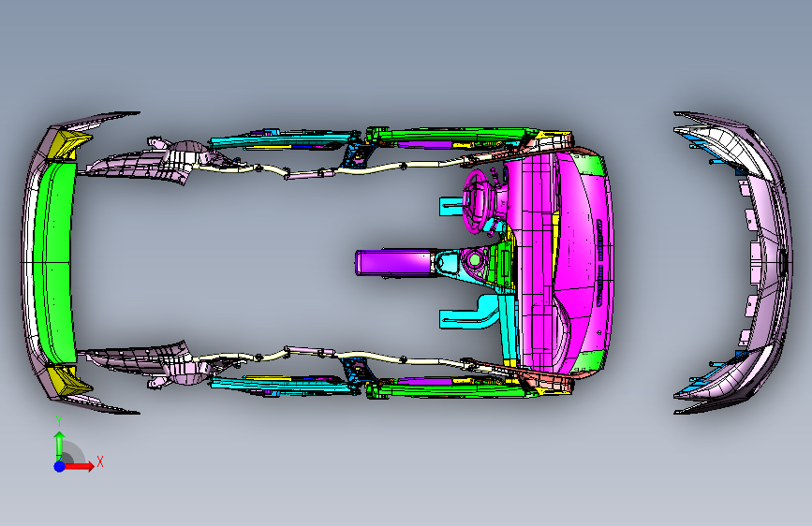Select the lower green corner of the dashboard

tap(589, 361)
